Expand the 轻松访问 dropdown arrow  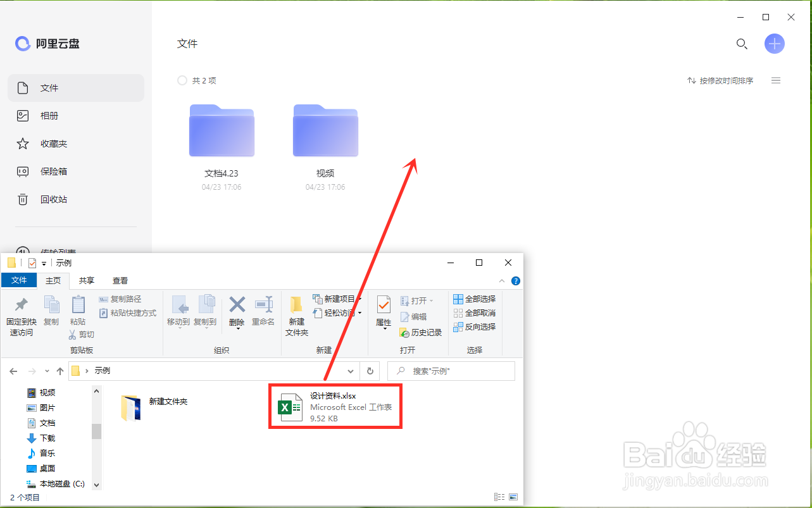pos(359,313)
